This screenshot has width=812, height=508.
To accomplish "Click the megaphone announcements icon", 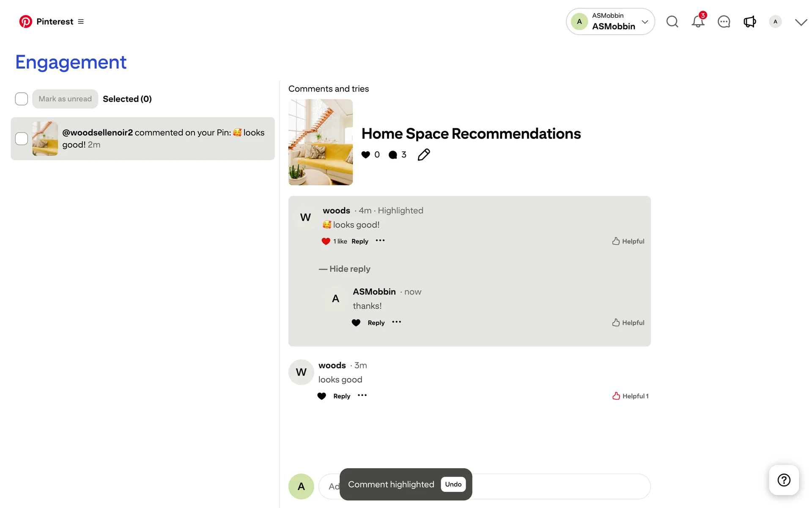I will (x=749, y=22).
